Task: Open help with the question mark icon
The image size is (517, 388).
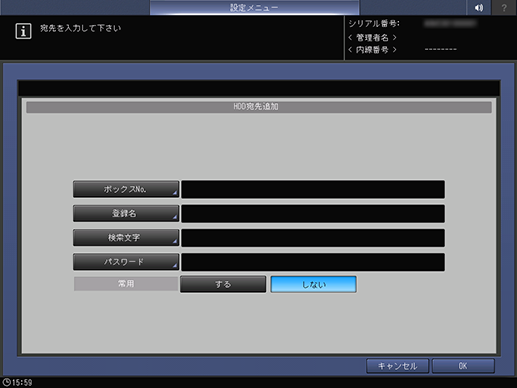Action: pos(504,7)
